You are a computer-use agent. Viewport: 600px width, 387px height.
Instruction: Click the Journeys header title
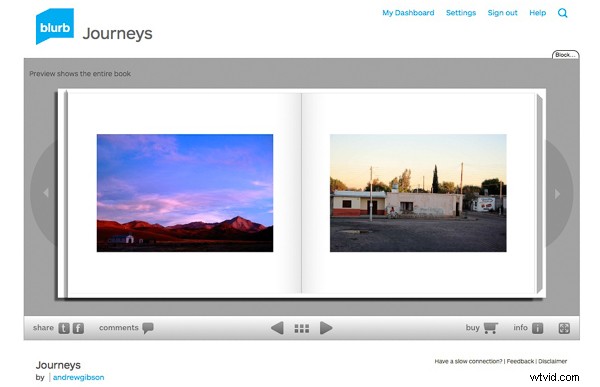coord(117,34)
